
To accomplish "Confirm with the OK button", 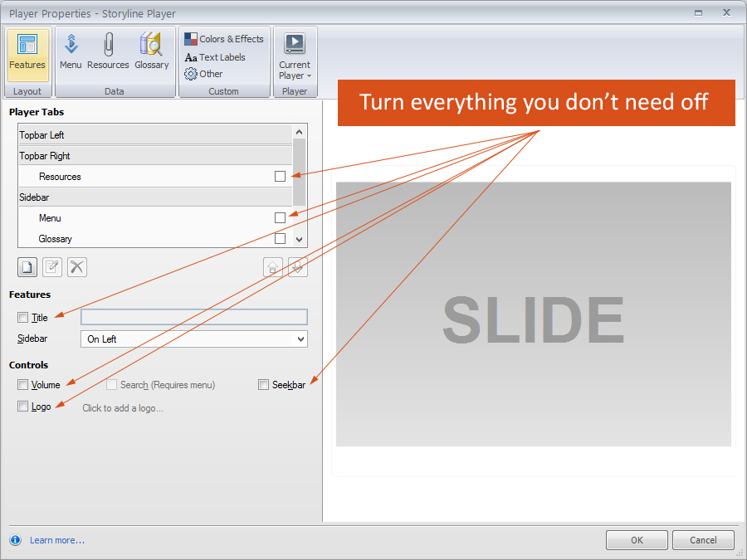I will (x=637, y=540).
